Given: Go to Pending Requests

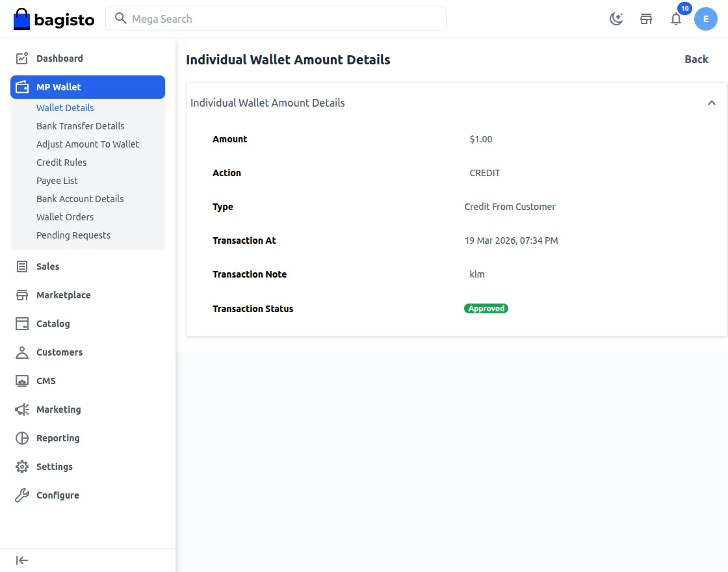Looking at the screenshot, I should (73, 235).
